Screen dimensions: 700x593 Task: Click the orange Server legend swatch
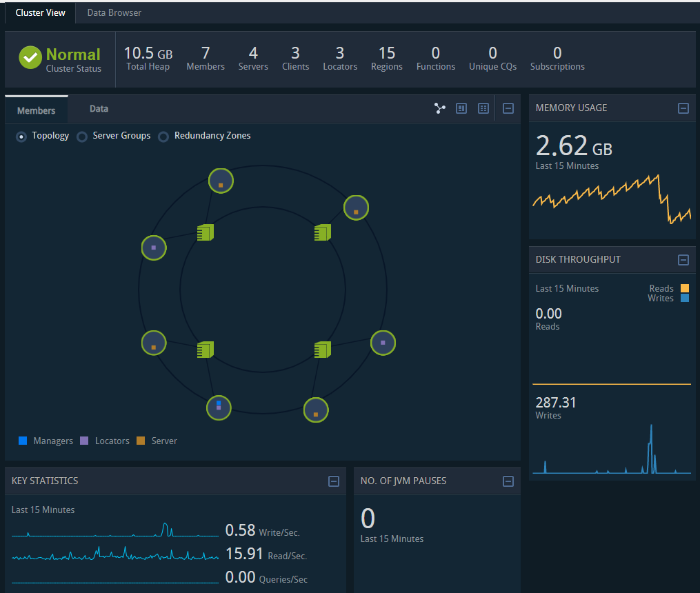[141, 441]
